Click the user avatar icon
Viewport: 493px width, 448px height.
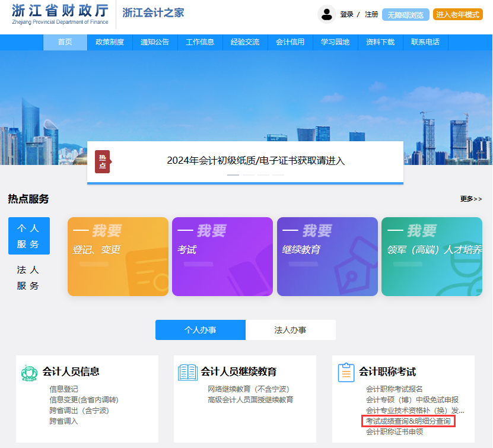[327, 14]
